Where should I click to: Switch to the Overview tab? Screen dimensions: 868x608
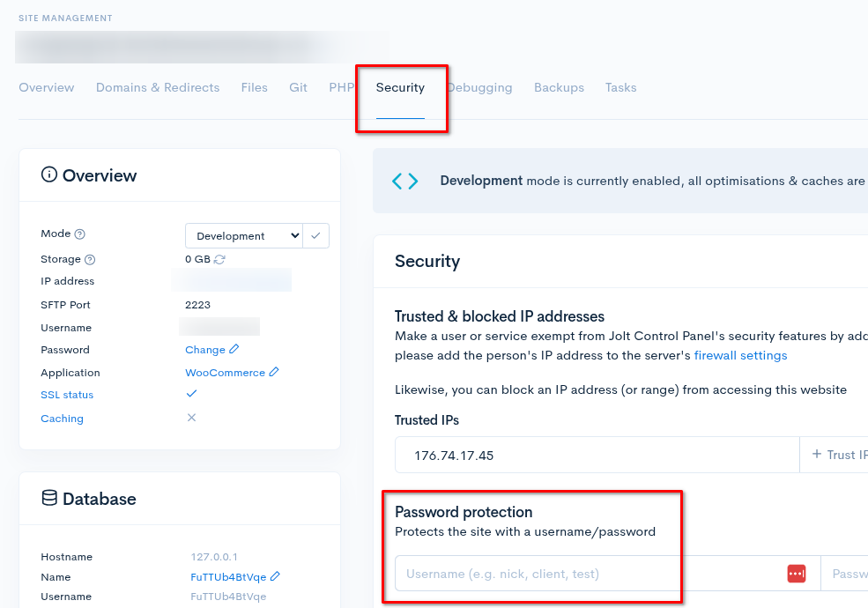click(x=47, y=87)
